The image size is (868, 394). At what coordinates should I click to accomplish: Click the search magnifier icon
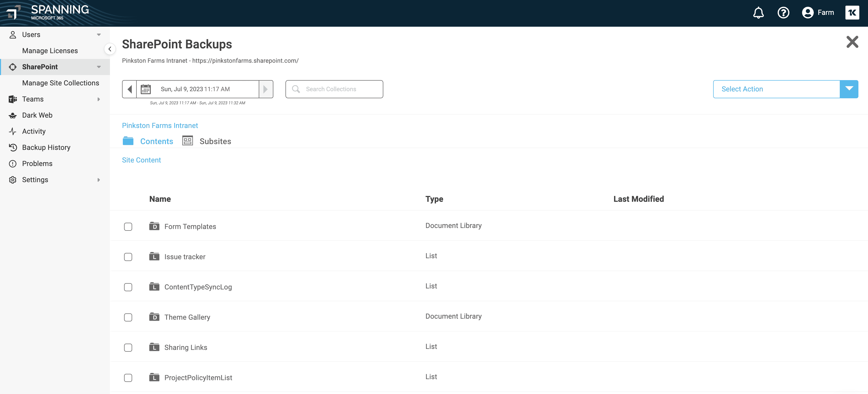pyautogui.click(x=296, y=89)
